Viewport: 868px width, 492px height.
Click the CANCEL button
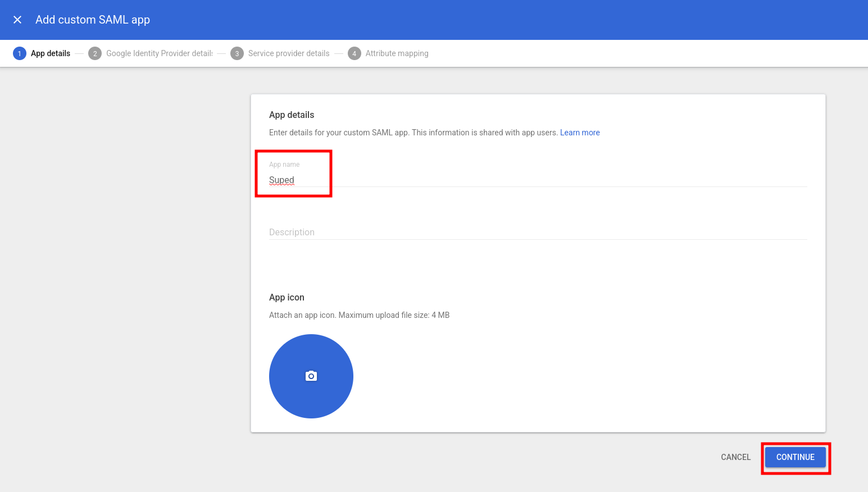pyautogui.click(x=735, y=457)
